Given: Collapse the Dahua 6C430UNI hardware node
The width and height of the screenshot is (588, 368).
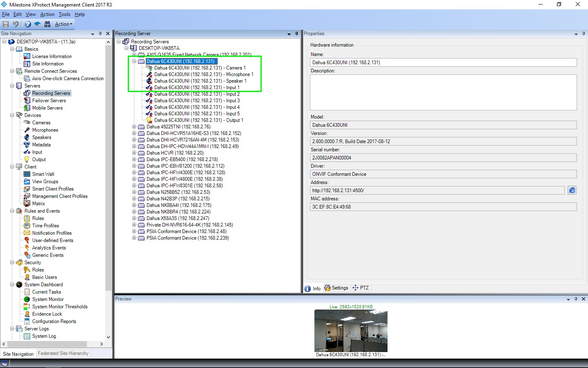Looking at the screenshot, I should pyautogui.click(x=134, y=61).
